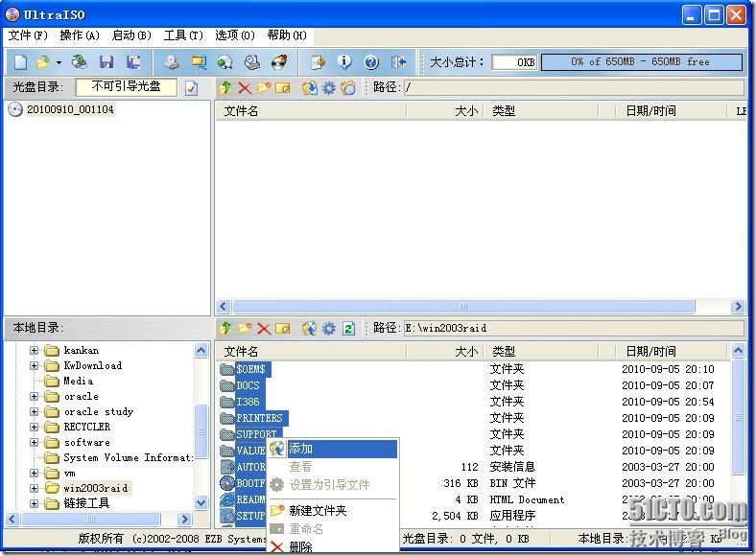Create new folder in the local pane toolbar
This screenshot has width=756, height=556.
click(x=245, y=329)
